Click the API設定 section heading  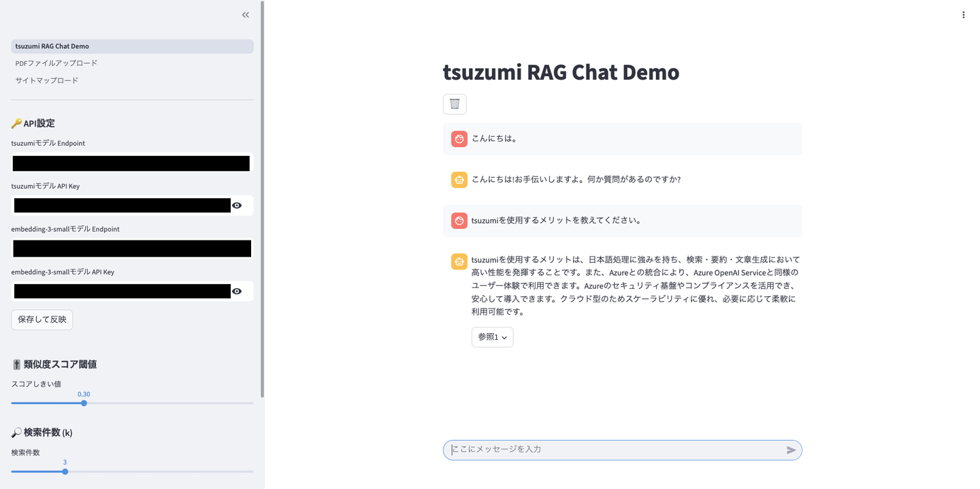coord(33,123)
